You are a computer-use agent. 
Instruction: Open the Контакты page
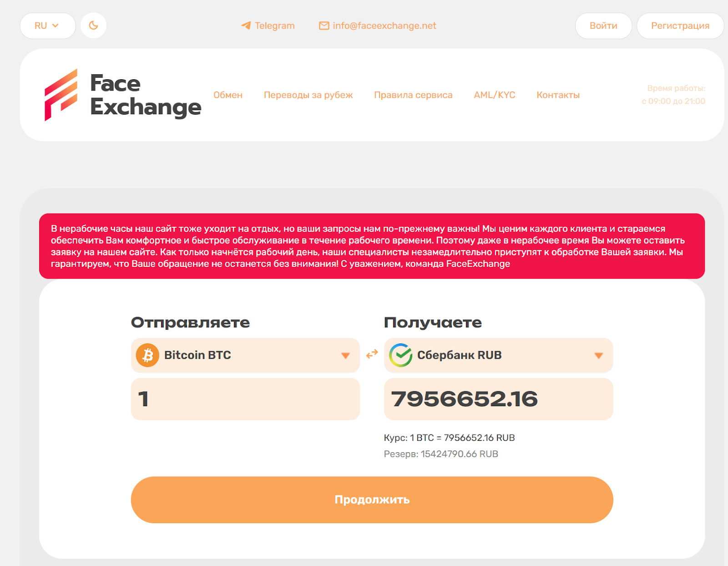click(x=558, y=95)
